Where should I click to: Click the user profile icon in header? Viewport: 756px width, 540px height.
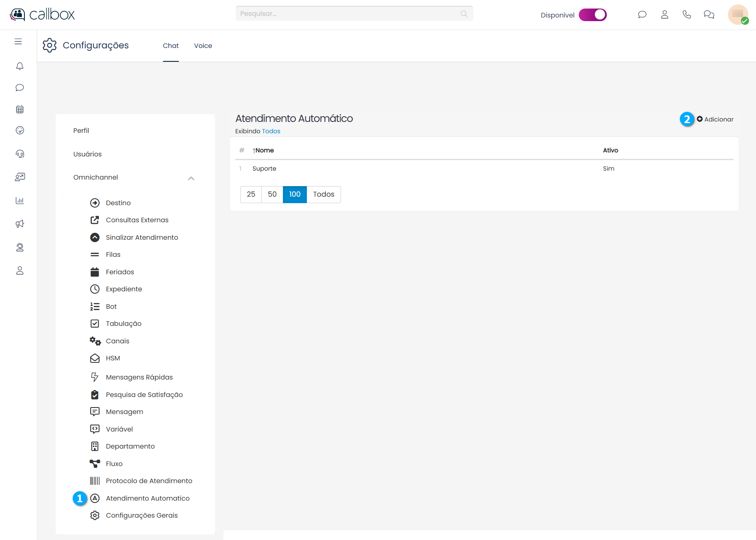[x=665, y=15]
